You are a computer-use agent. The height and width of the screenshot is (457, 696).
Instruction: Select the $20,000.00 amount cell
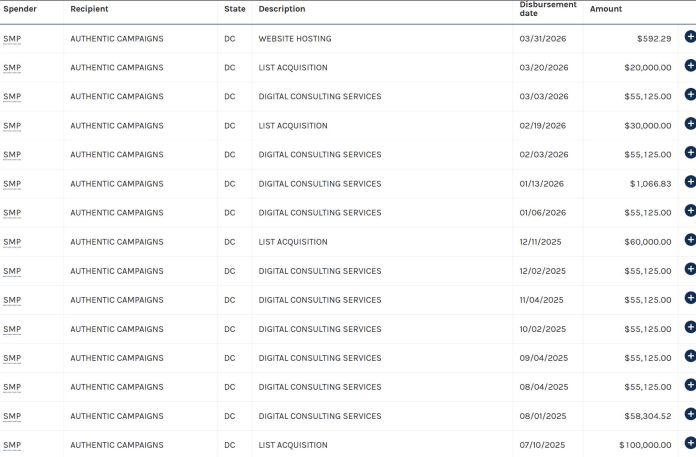pos(648,68)
